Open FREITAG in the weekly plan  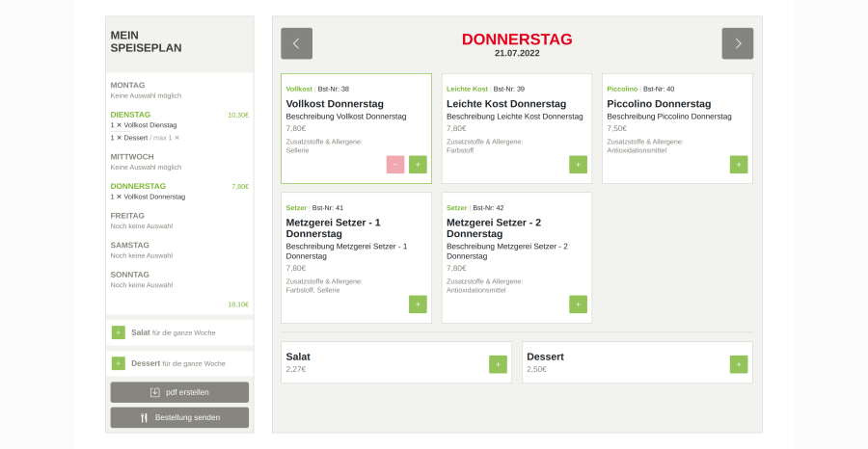(x=127, y=216)
